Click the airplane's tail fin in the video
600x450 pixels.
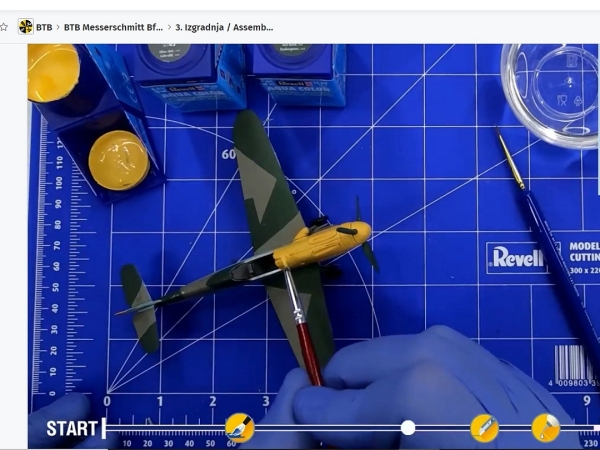(x=140, y=300)
